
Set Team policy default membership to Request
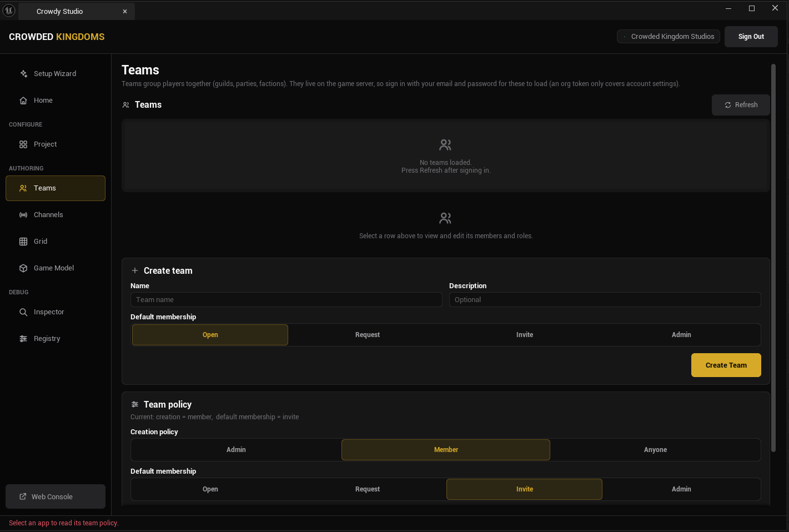[367, 489]
